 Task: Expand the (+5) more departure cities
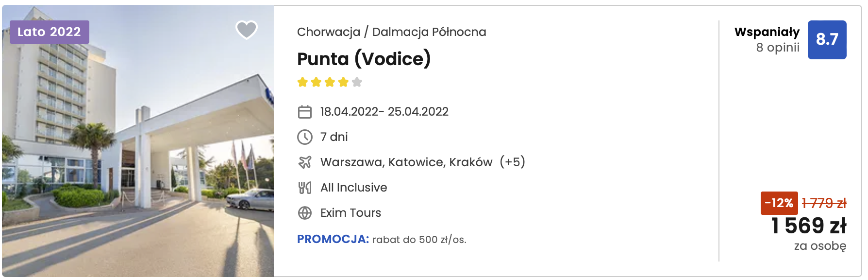512,162
